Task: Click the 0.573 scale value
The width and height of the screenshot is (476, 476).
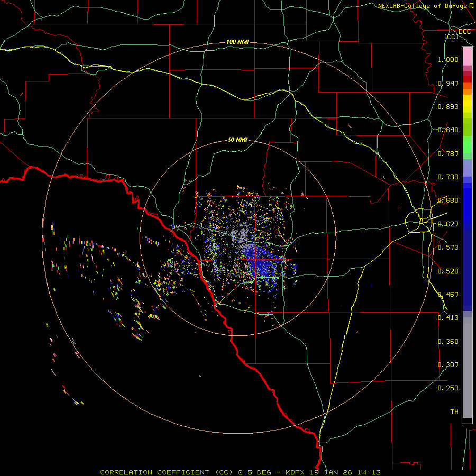Action: tap(448, 248)
